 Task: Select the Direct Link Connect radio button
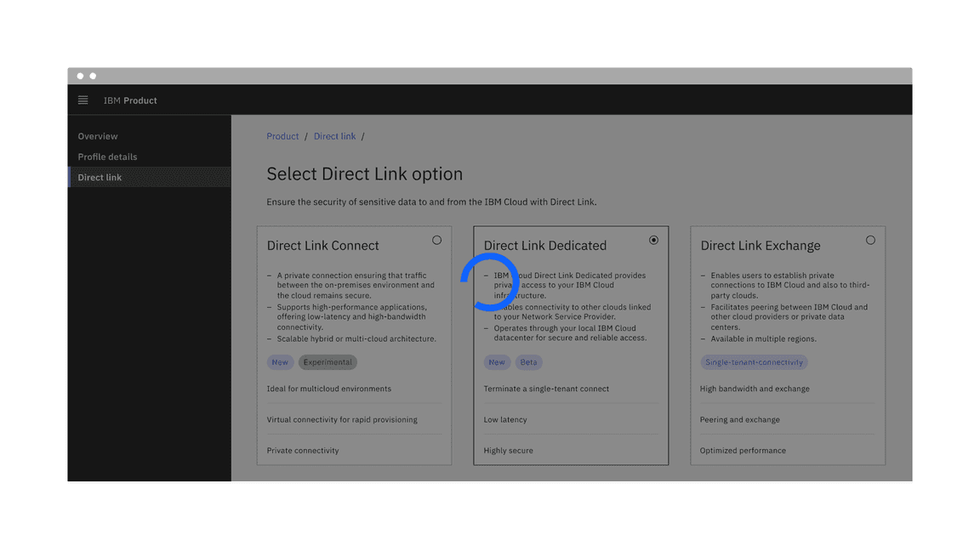coord(436,240)
